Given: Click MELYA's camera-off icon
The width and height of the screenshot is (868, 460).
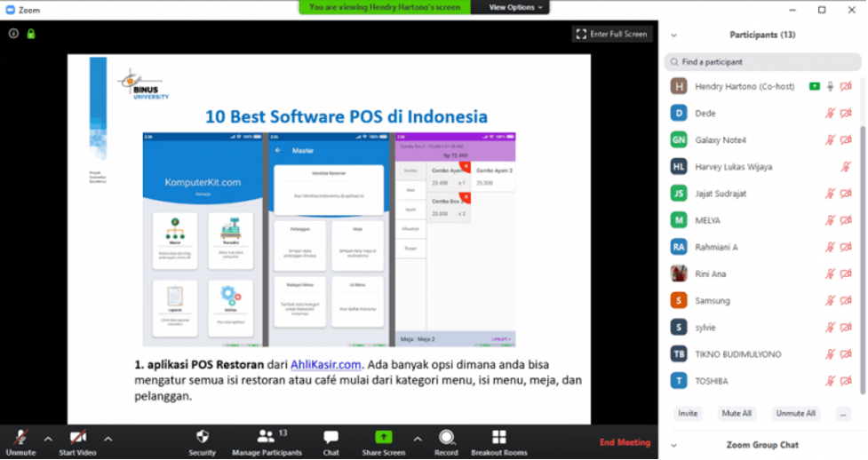Looking at the screenshot, I should pyautogui.click(x=846, y=220).
